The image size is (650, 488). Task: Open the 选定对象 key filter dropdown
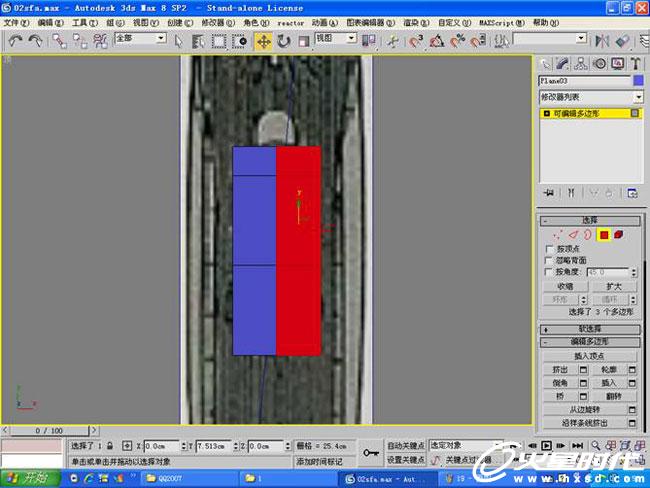tap(466, 446)
